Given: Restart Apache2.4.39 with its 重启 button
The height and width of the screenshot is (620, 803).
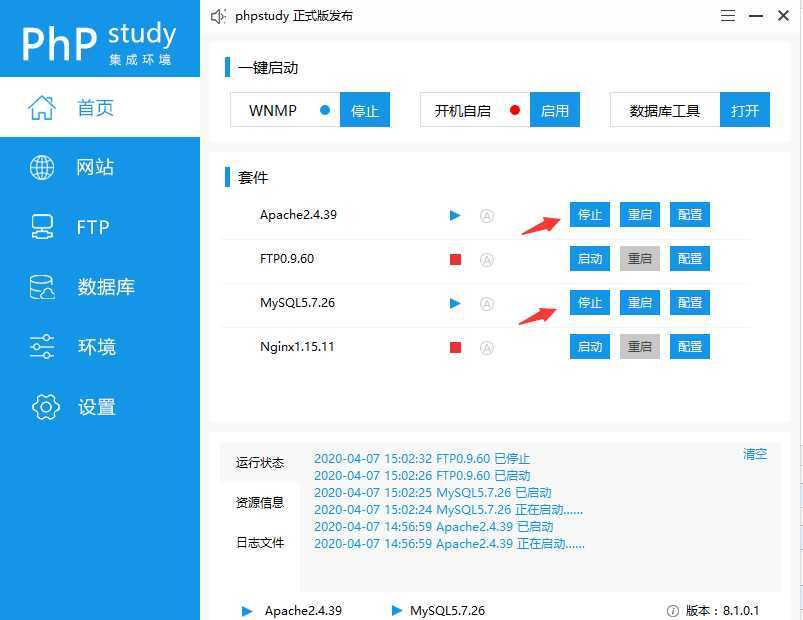Looking at the screenshot, I should point(640,215).
